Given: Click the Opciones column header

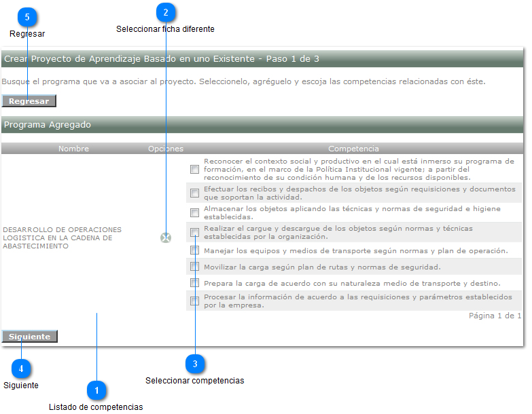Looking at the screenshot, I should coord(166,149).
